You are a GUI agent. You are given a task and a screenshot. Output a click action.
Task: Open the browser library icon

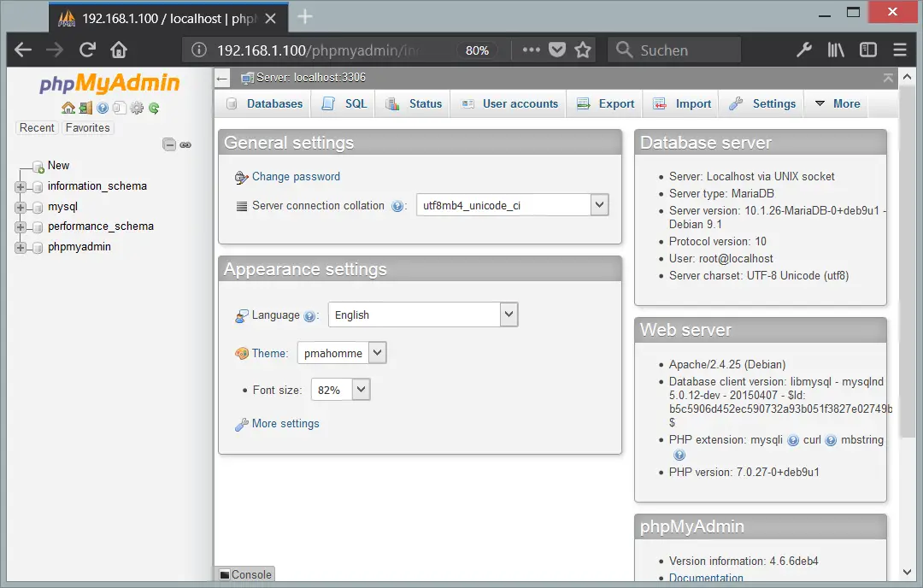point(836,50)
